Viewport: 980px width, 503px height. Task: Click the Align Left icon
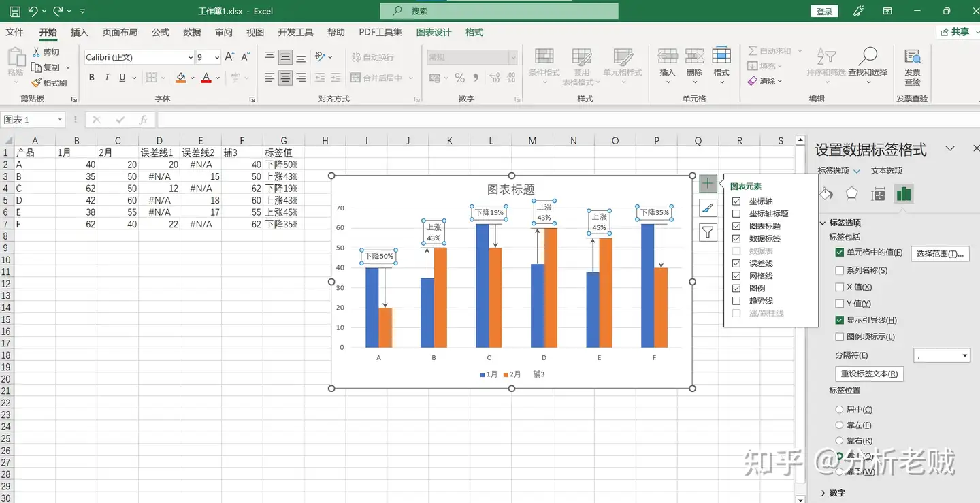(x=270, y=78)
